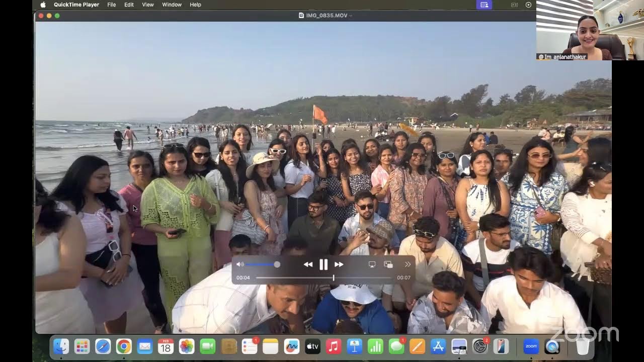Open Messages from the dock

coord(396,346)
